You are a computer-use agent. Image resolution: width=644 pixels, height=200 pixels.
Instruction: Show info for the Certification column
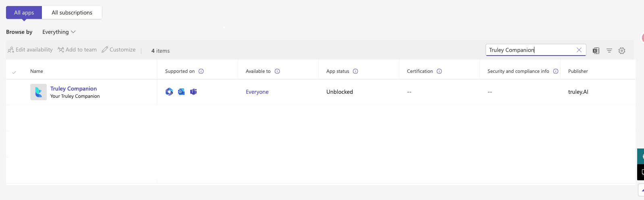pos(439,71)
